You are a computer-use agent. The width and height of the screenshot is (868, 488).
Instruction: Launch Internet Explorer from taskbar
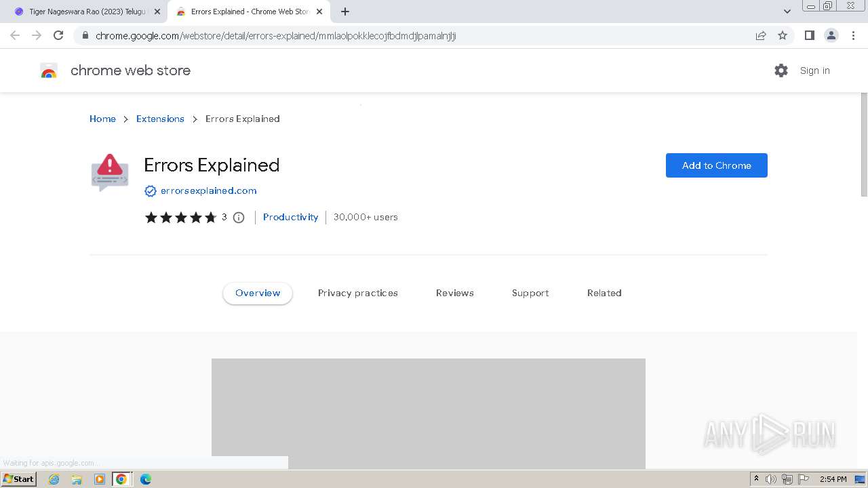tap(54, 479)
